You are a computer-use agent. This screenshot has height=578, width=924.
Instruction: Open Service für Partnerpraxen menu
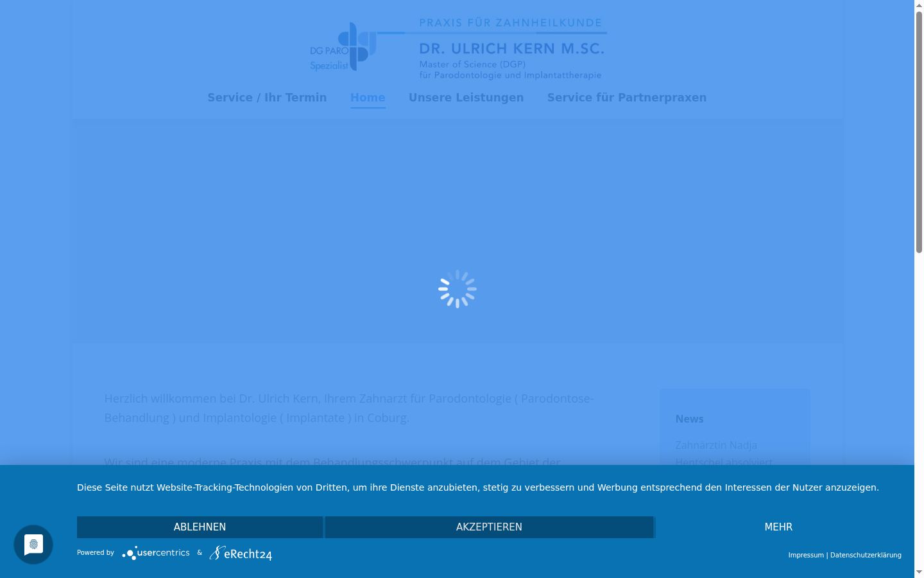(x=627, y=98)
